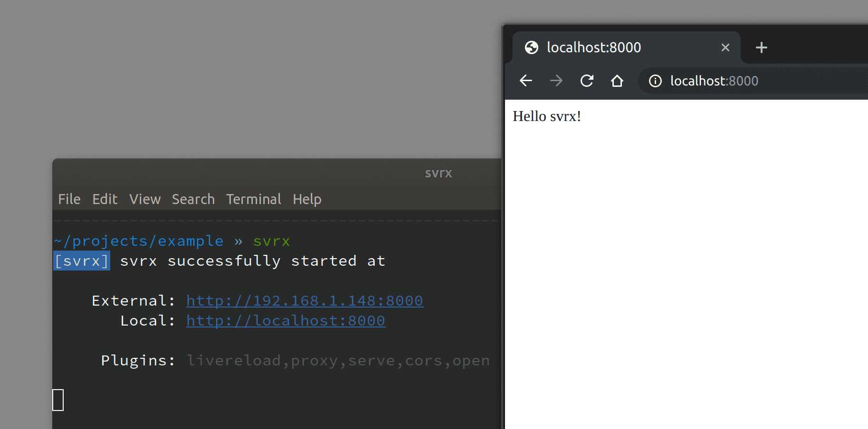The height and width of the screenshot is (429, 868).
Task: Open the terminal Search menu
Action: 193,199
